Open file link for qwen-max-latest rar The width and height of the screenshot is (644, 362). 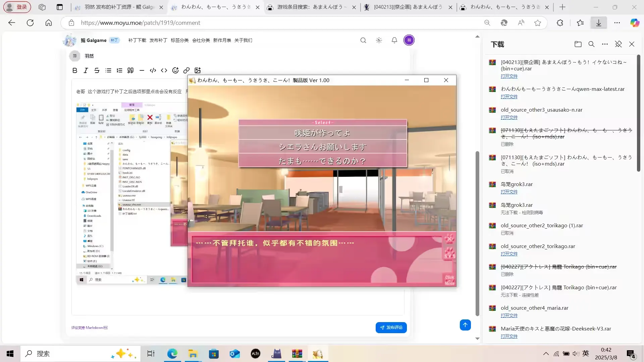point(509,97)
